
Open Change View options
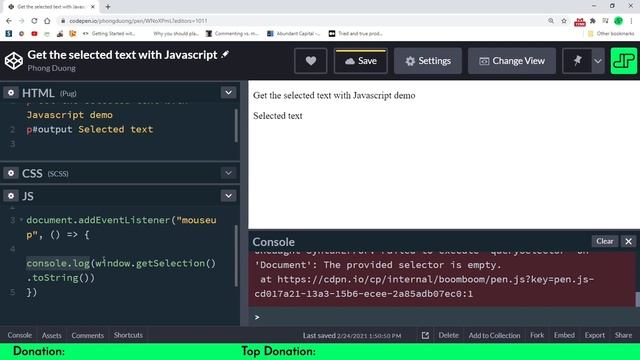[x=512, y=61]
